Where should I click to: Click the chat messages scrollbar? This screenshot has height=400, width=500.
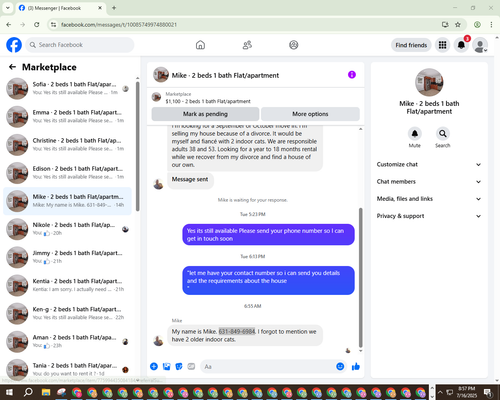tap(360, 277)
